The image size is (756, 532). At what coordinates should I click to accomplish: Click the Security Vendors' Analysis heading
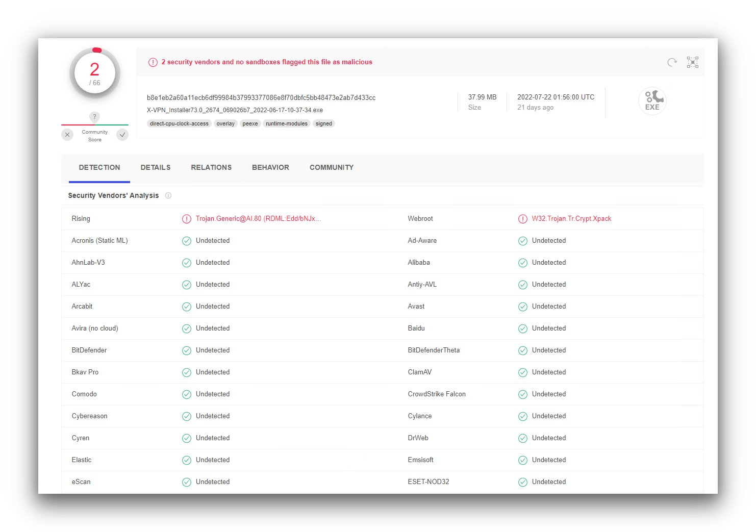[x=113, y=195]
